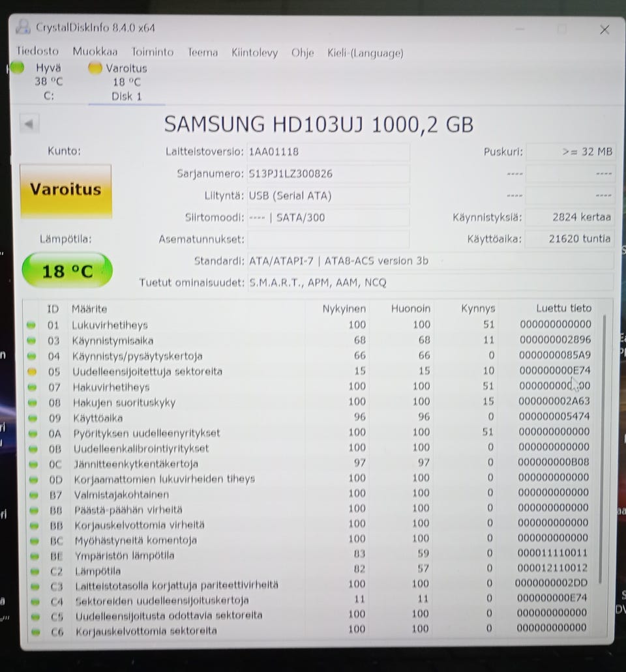Open the Teema menu

[202, 52]
